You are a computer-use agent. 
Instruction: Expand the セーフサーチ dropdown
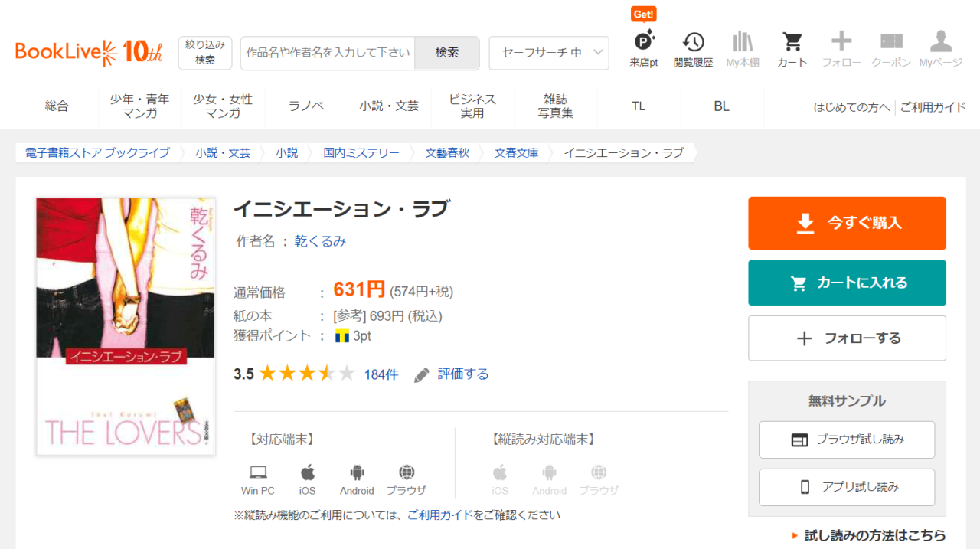pyautogui.click(x=549, y=53)
